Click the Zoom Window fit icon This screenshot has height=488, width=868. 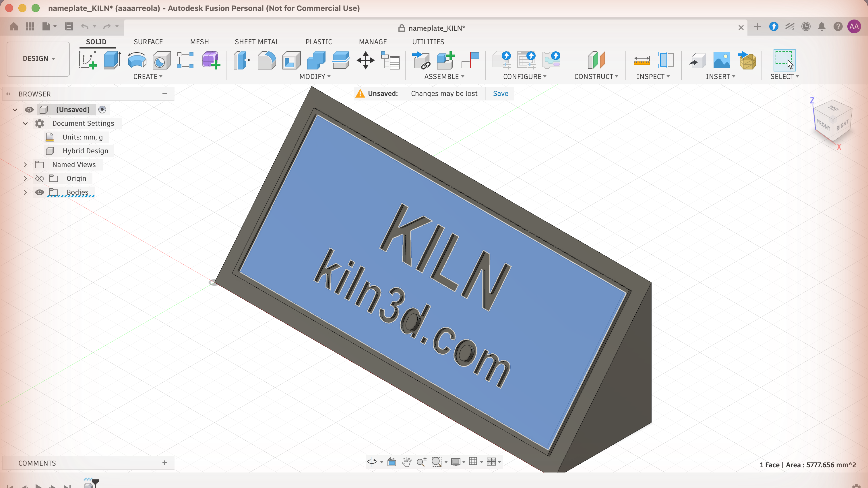pos(436,462)
